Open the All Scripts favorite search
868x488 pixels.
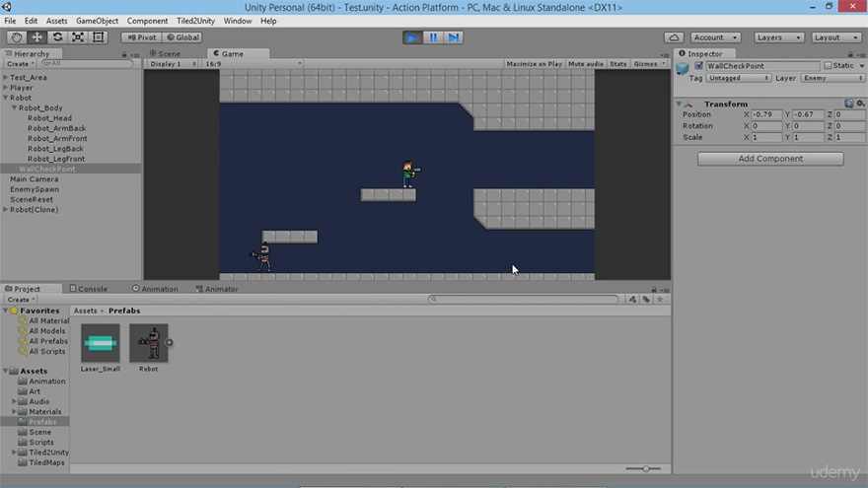point(41,351)
